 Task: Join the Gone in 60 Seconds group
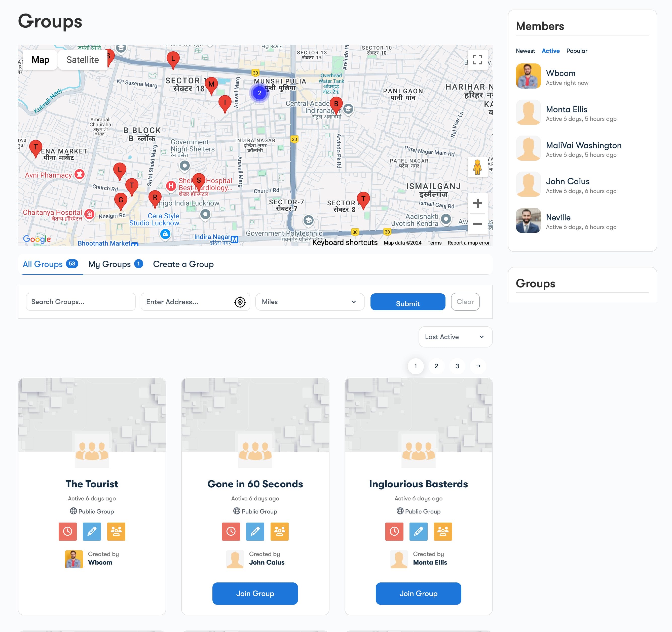pyautogui.click(x=255, y=593)
